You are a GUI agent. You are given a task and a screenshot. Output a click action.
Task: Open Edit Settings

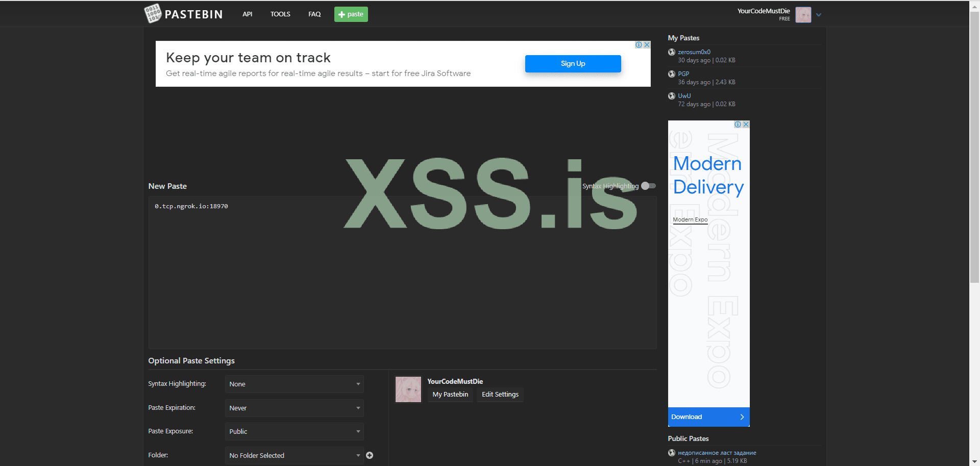click(x=500, y=395)
